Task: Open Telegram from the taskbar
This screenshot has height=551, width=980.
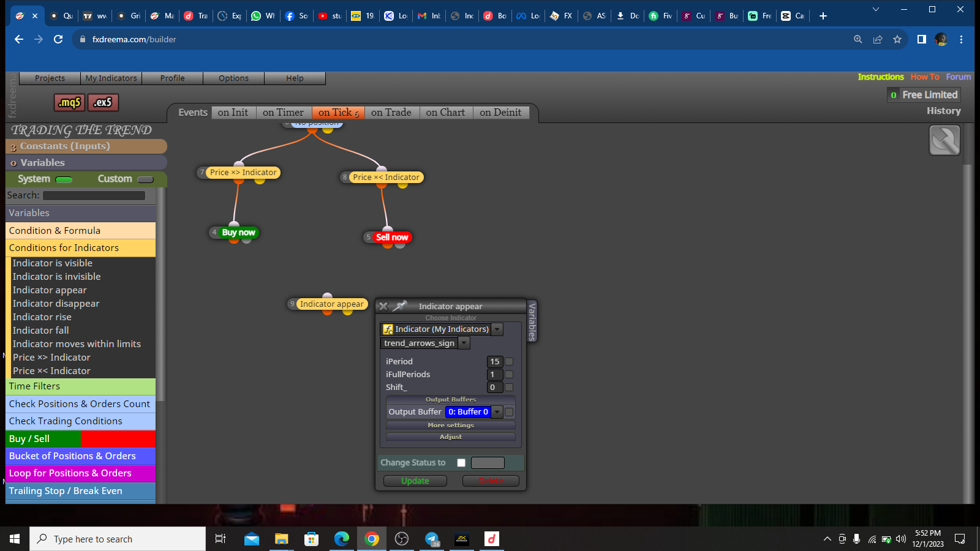Action: click(432, 539)
